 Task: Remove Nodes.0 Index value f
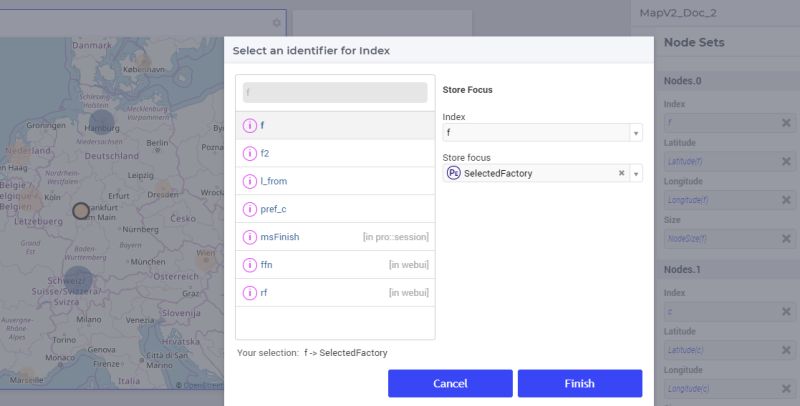click(x=786, y=122)
